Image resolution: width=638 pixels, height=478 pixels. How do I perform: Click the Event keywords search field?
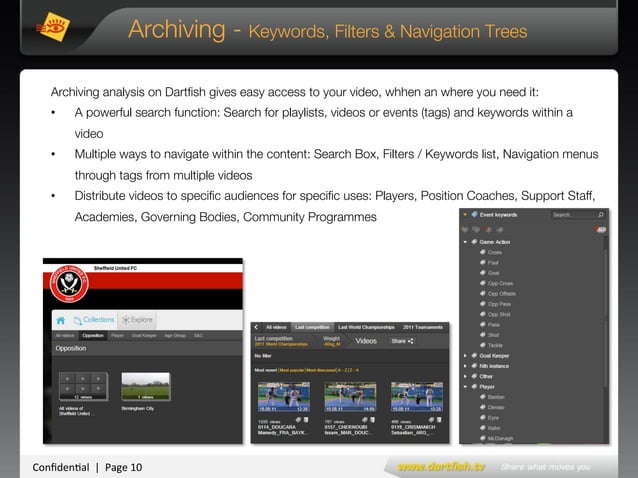pos(574,214)
